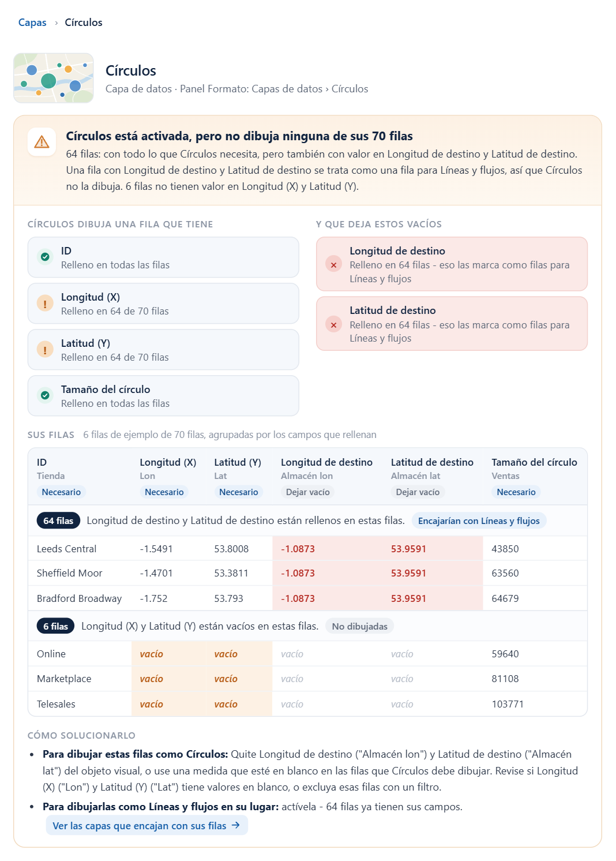Select the Leeds Central row
The width and height of the screenshot is (616, 861).
tap(307, 549)
